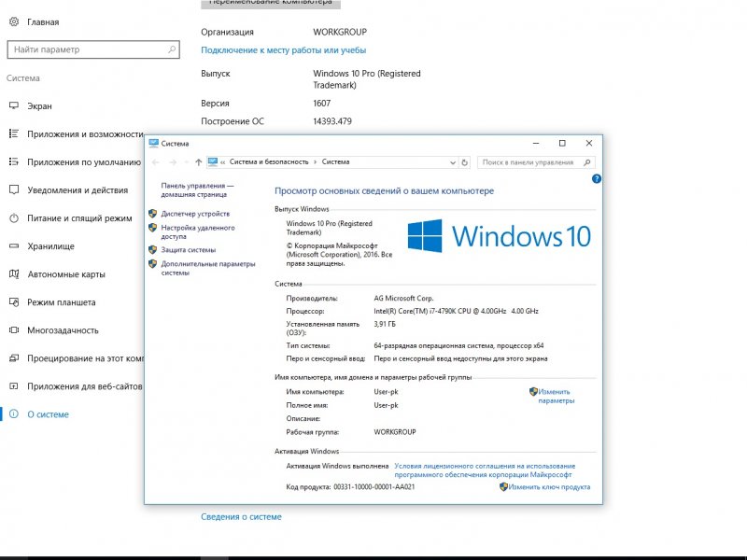747x560 pixels.
Task: Select Система breadcrumb item
Action: pos(335,161)
